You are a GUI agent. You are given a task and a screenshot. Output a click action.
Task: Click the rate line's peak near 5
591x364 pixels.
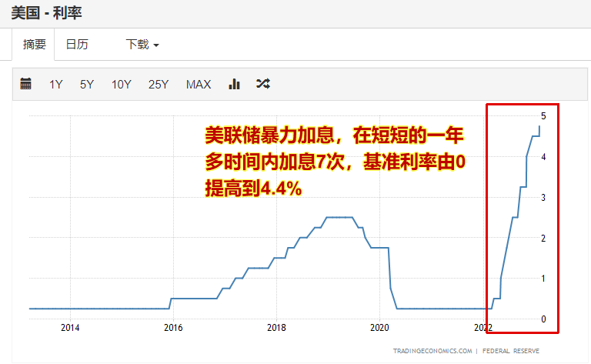[539, 127]
